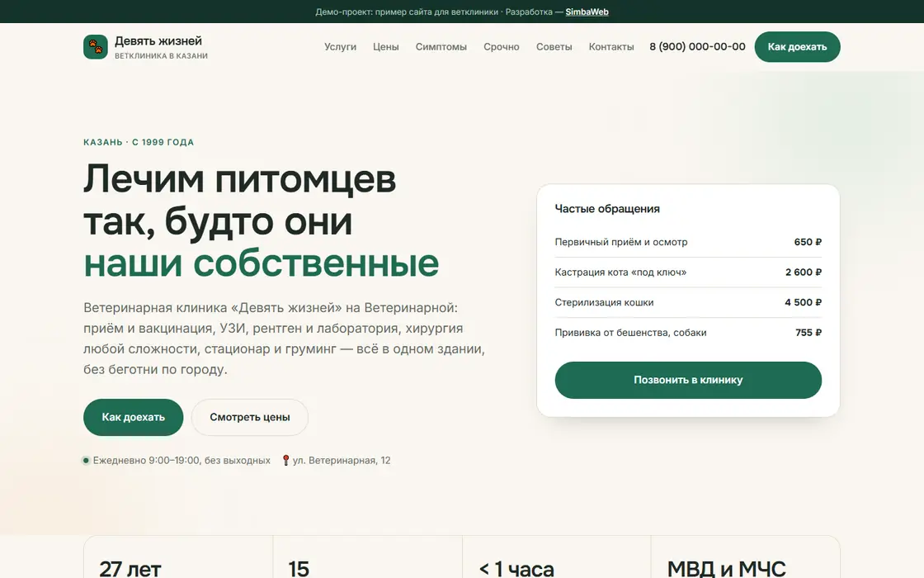
Task: Click the 27 лет stat card
Action: click(178, 557)
